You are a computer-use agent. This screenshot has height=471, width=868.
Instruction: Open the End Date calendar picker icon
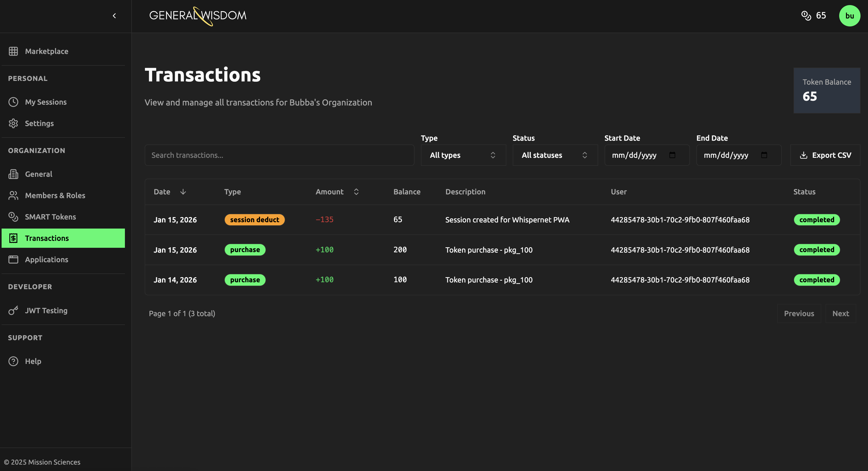[764, 155]
